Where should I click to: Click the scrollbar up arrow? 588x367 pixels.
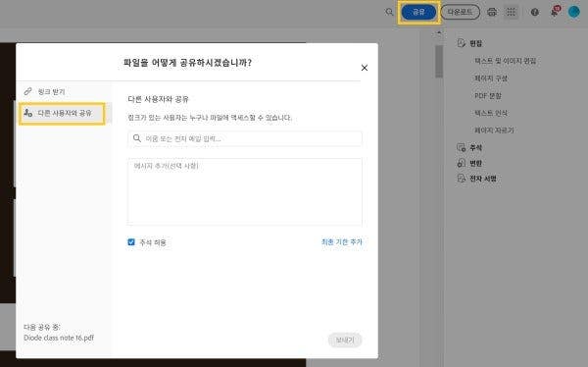tap(439, 33)
